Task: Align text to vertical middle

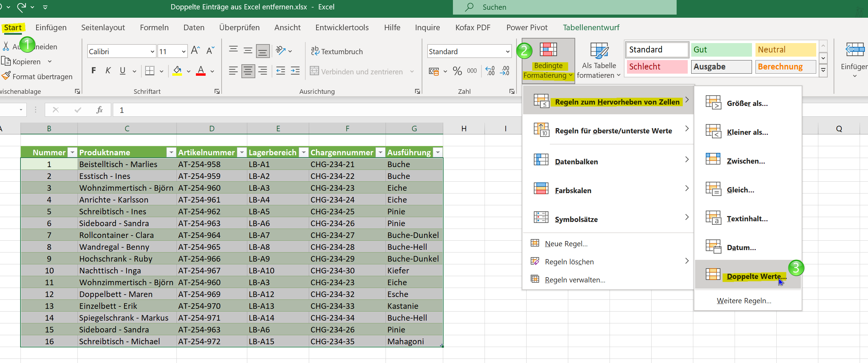Action: 248,51
